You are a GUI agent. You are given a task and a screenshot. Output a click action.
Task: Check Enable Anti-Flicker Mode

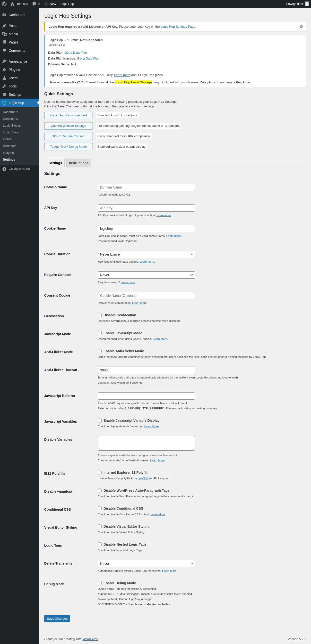pos(100,351)
